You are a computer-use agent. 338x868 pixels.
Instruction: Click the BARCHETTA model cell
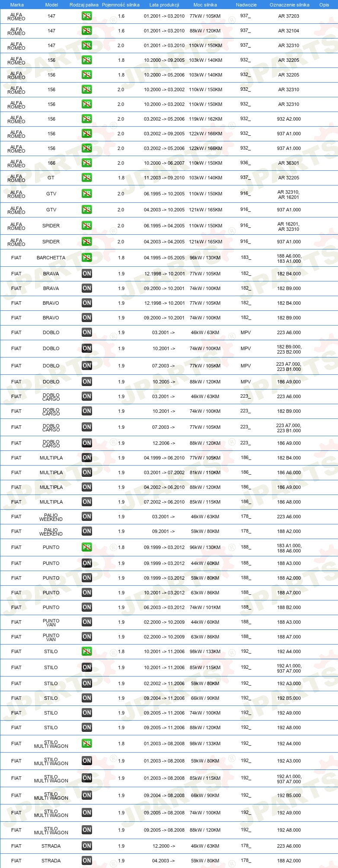[x=51, y=258]
